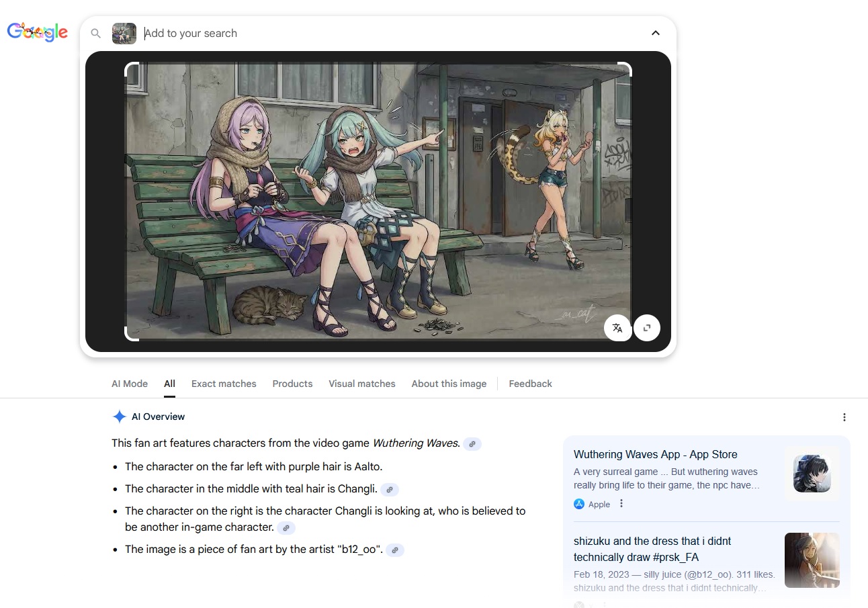
Task: Open the Products tab
Action: pos(292,384)
